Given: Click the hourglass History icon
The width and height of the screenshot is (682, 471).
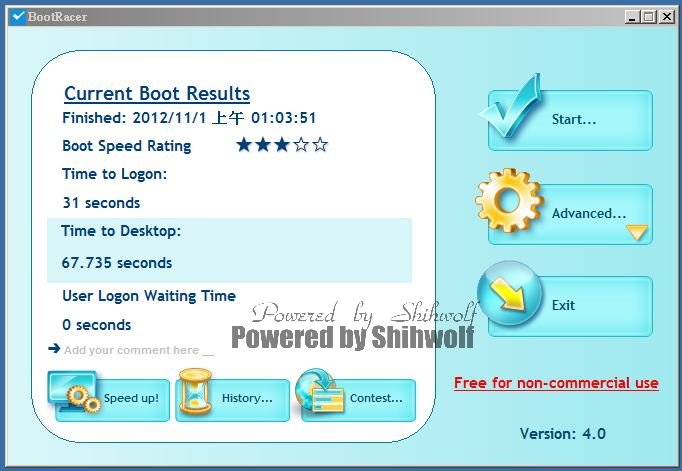Looking at the screenshot, I should point(195,391).
